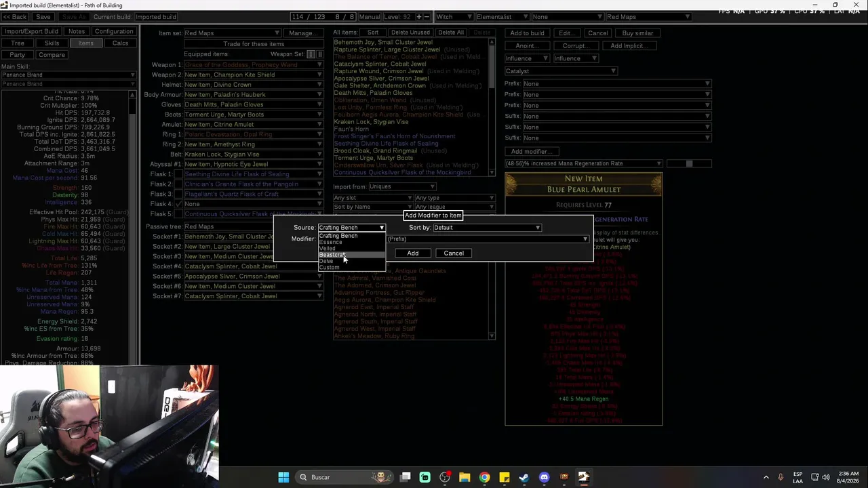
Task: Cancel the Add Modifier dialog
Action: click(454, 253)
